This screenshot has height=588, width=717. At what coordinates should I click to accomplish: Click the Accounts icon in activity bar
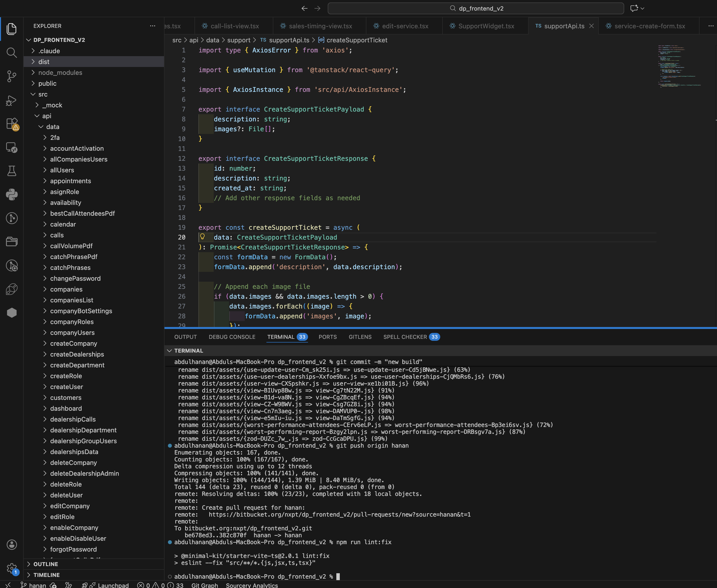pos(12,544)
